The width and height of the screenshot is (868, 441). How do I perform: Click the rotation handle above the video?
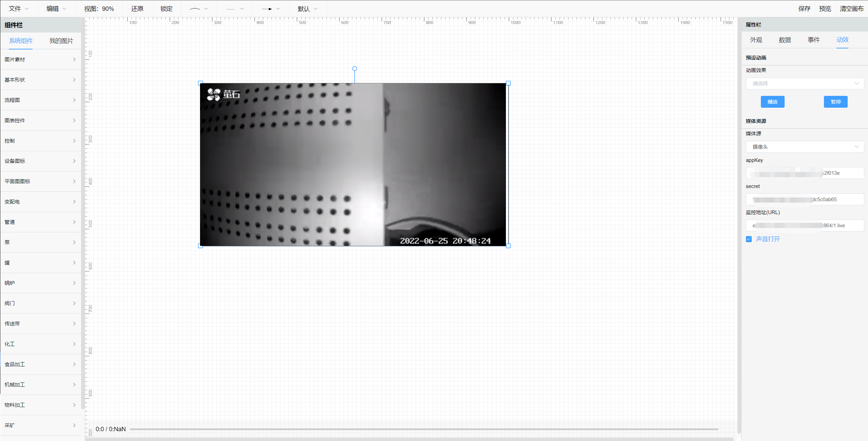pos(354,68)
